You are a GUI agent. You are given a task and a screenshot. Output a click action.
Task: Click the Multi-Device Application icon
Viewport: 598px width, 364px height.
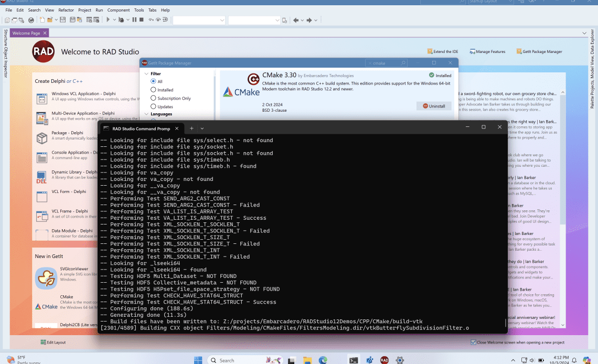pyautogui.click(x=41, y=118)
